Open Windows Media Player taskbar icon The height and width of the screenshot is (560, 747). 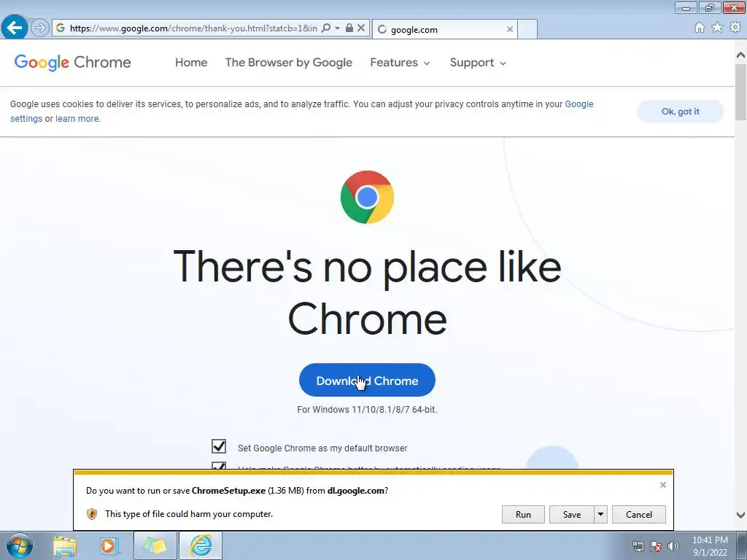coord(109,545)
